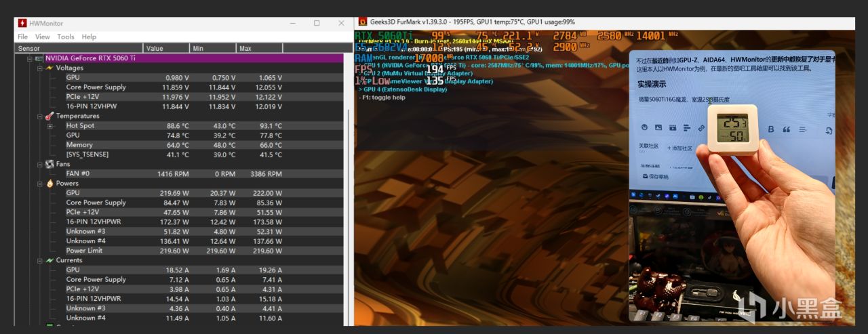Open the Help menu in HWMonitor
The height and width of the screenshot is (334, 868).
coord(89,37)
